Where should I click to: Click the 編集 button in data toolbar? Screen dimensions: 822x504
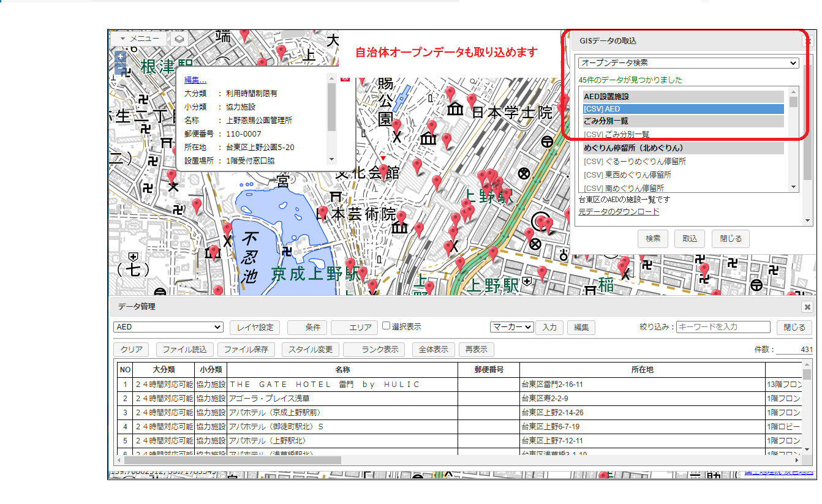click(581, 328)
